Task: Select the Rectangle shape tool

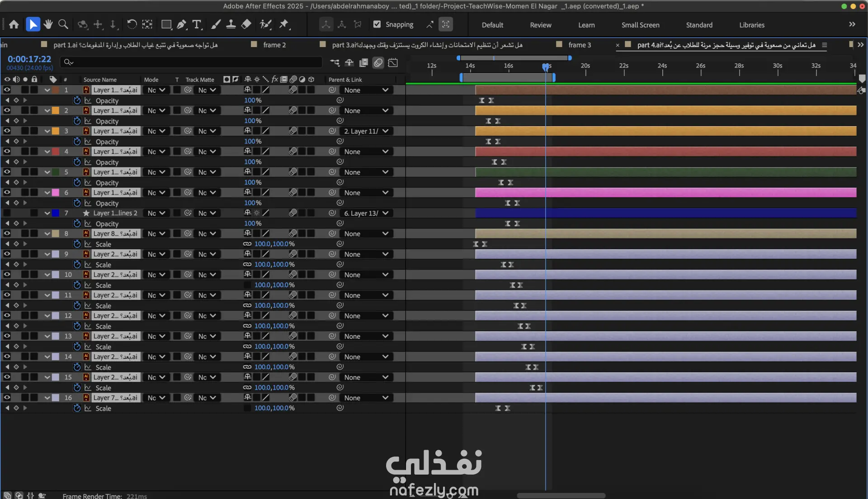Action: point(166,24)
